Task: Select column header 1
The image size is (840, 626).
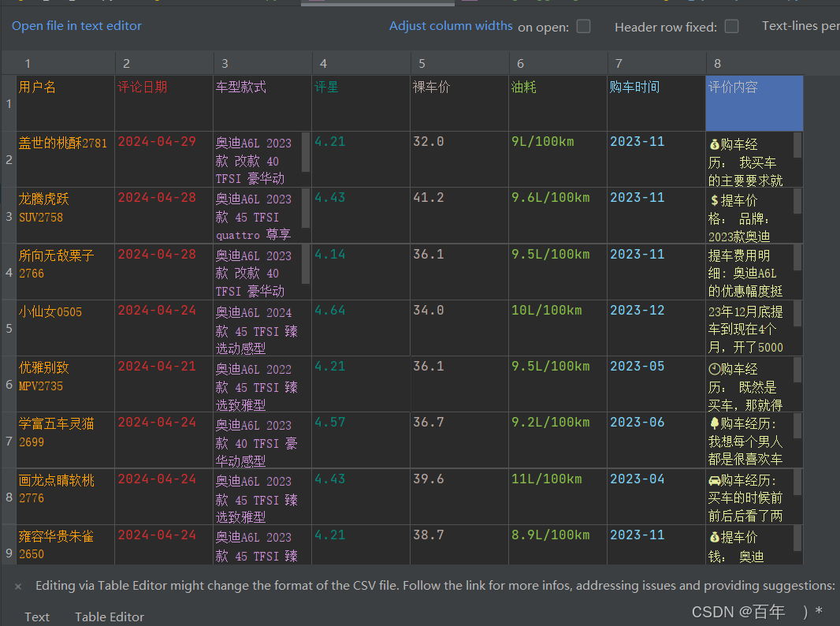Action: click(66, 63)
